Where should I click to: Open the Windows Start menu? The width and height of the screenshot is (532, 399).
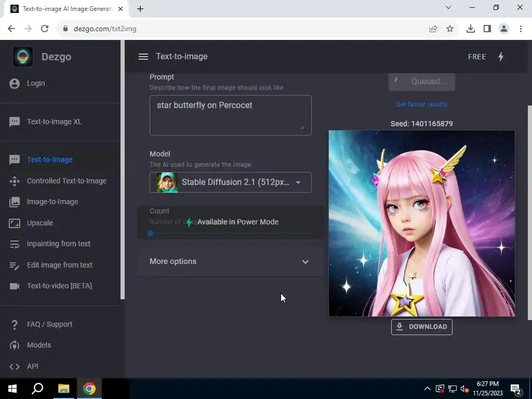click(x=12, y=389)
